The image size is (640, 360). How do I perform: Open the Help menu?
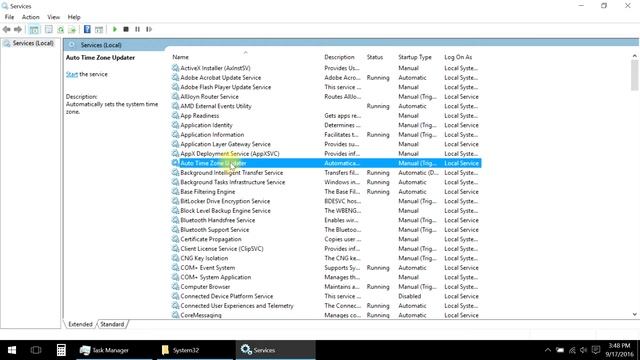pos(74,17)
